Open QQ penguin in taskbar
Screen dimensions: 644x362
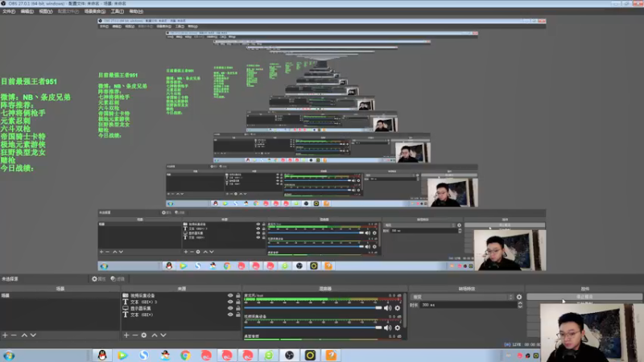[x=102, y=356]
